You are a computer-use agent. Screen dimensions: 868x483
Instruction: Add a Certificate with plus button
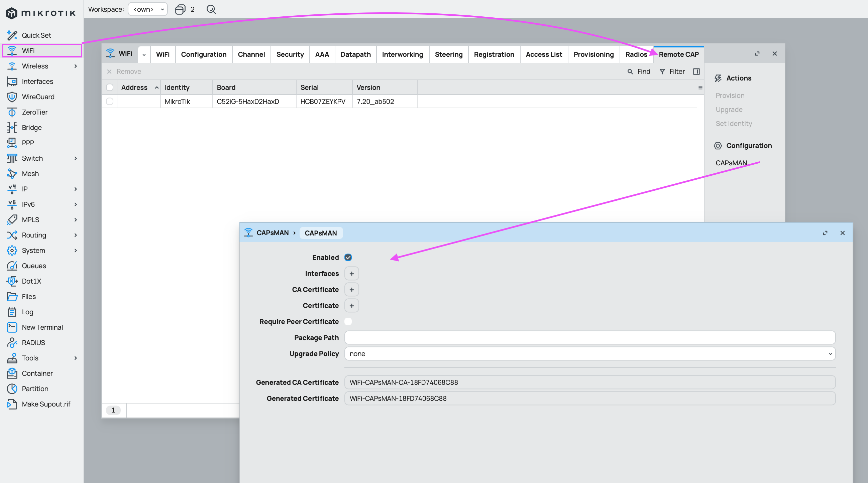click(351, 306)
